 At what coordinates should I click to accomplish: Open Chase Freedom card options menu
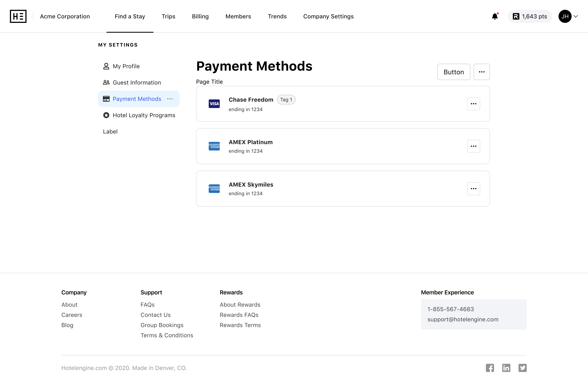click(x=473, y=104)
